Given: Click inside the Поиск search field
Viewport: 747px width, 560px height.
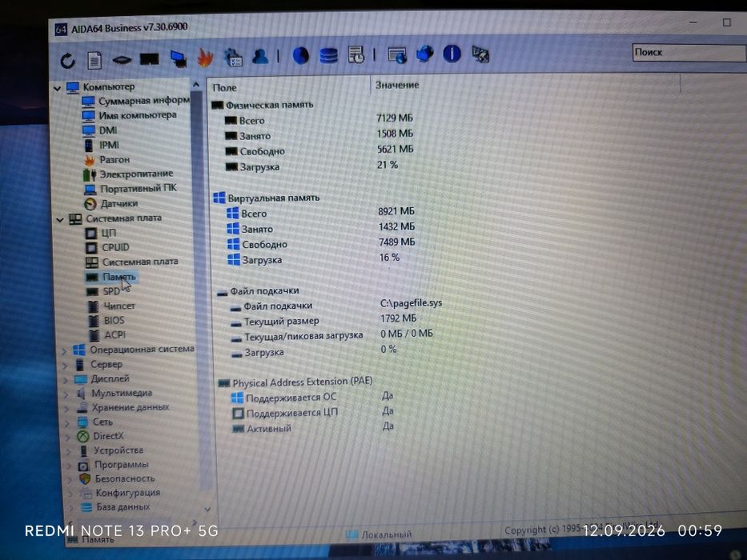Looking at the screenshot, I should 689,52.
